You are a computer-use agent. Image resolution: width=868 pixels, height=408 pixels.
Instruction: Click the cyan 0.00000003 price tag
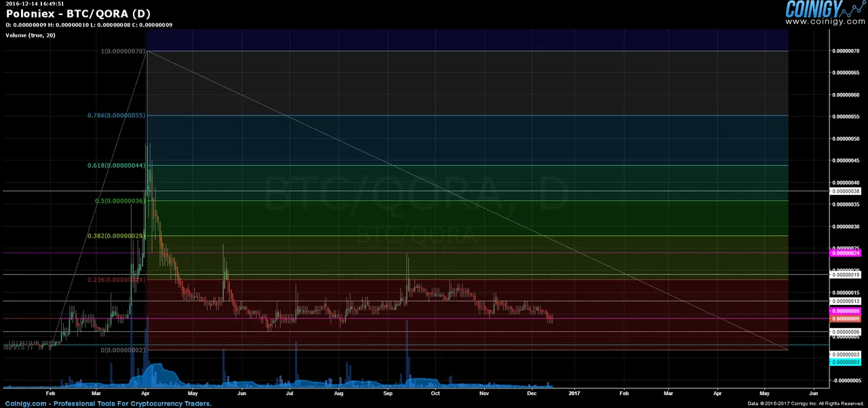[846, 362]
